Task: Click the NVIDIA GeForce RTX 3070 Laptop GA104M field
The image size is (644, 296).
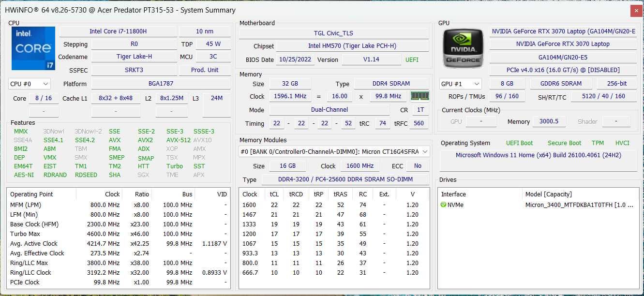Action: (x=563, y=31)
